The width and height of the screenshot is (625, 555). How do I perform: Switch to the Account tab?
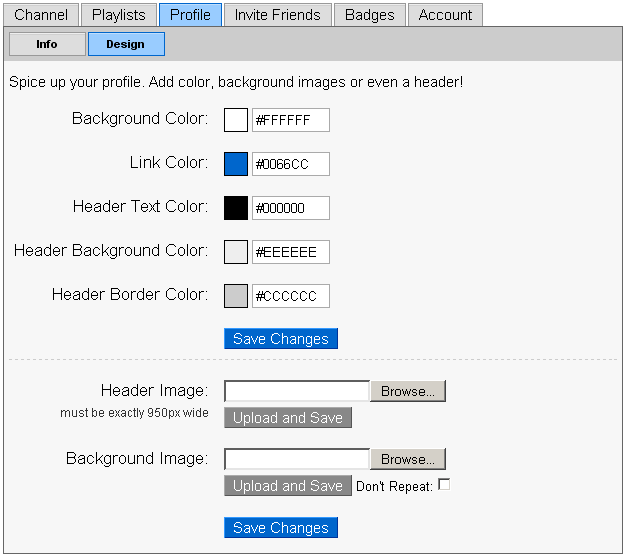pos(445,15)
